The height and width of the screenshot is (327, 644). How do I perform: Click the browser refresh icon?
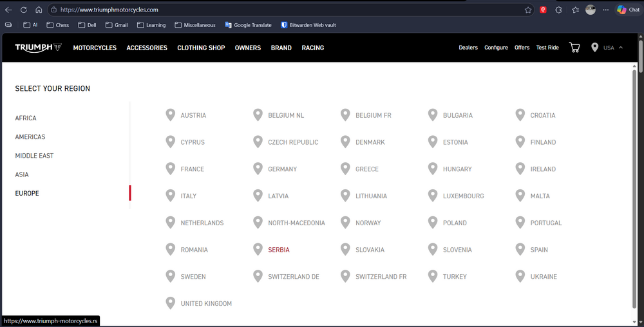24,10
